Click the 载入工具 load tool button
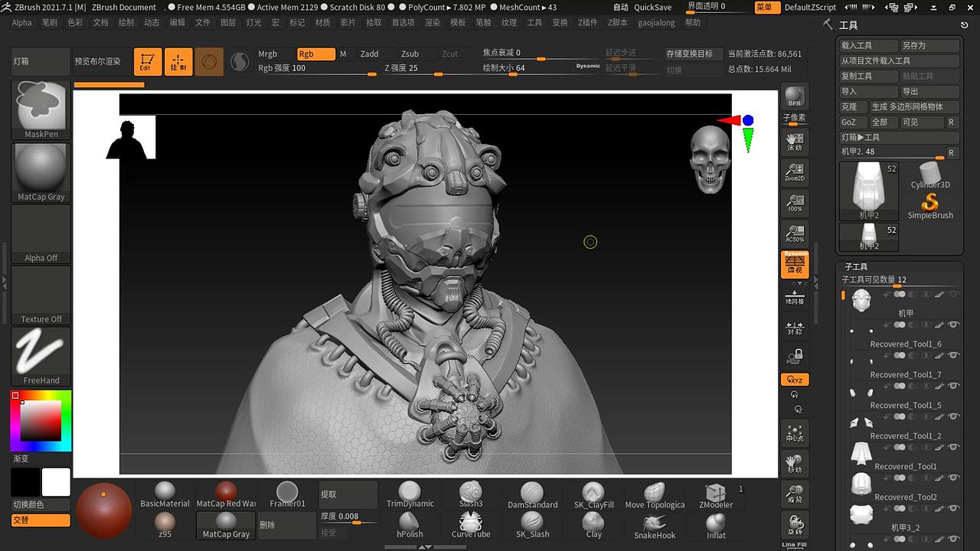Viewport: 980px width, 551px height. (x=869, y=45)
